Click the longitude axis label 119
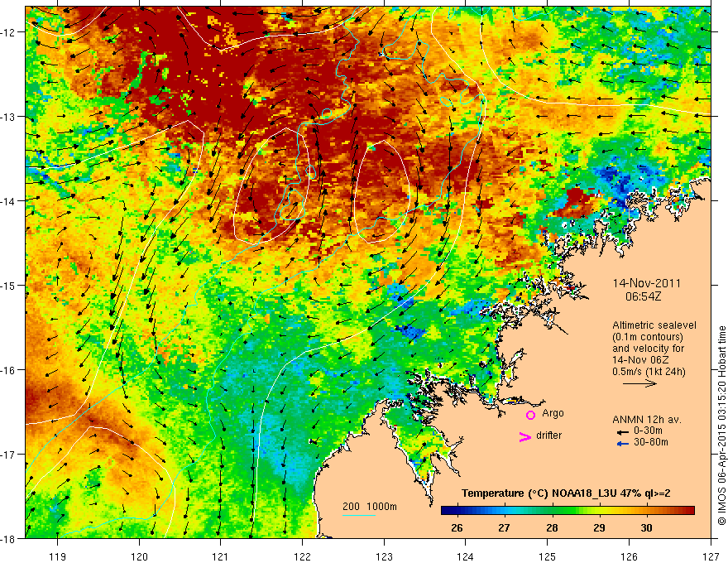Screen dimensions: 728x563 point(58,556)
